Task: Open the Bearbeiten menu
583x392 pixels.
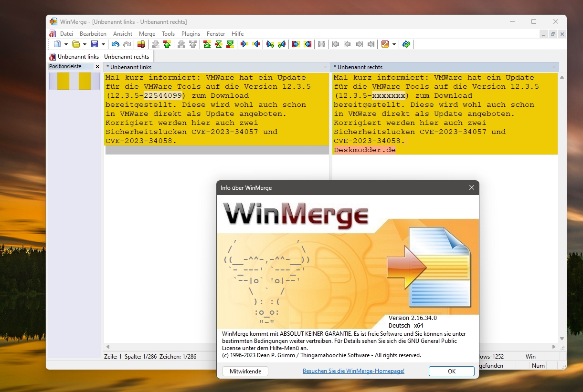Action: (x=93, y=34)
